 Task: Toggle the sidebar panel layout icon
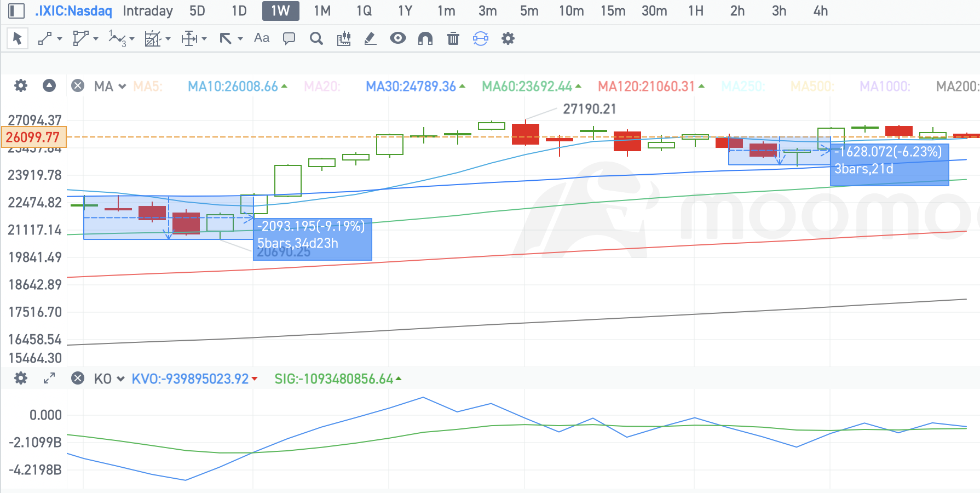(16, 11)
